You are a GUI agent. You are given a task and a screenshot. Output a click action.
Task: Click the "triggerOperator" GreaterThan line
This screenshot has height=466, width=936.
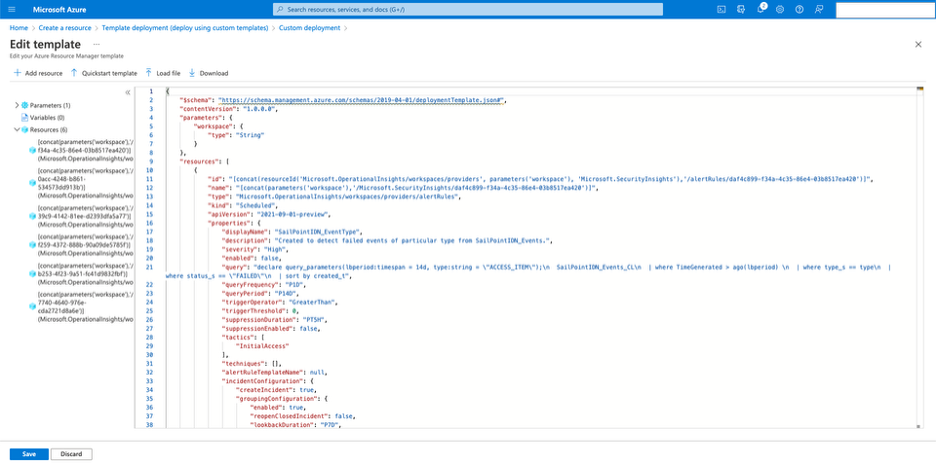(280, 302)
